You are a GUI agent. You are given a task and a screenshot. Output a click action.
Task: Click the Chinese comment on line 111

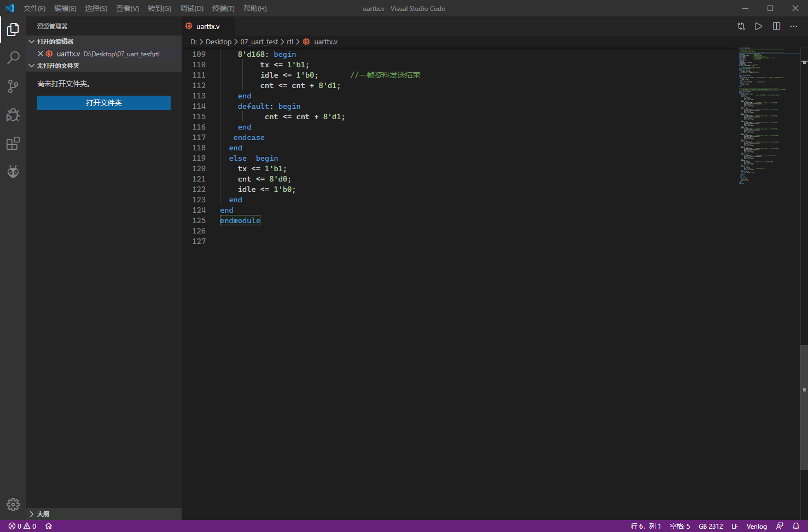385,75
